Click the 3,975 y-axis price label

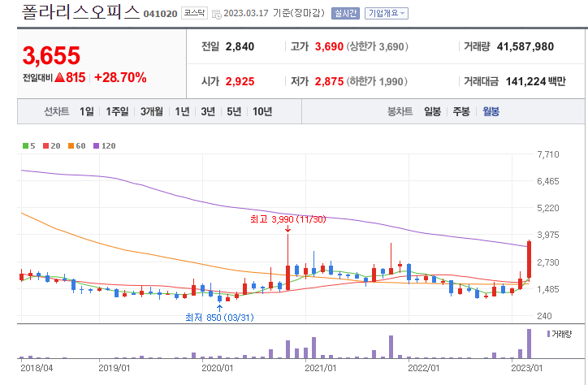(548, 235)
